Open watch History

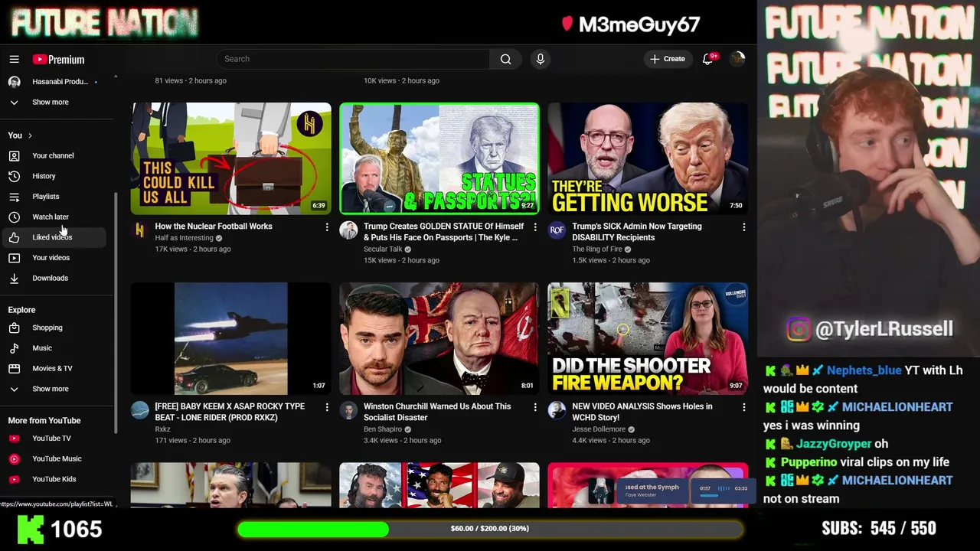click(57, 176)
